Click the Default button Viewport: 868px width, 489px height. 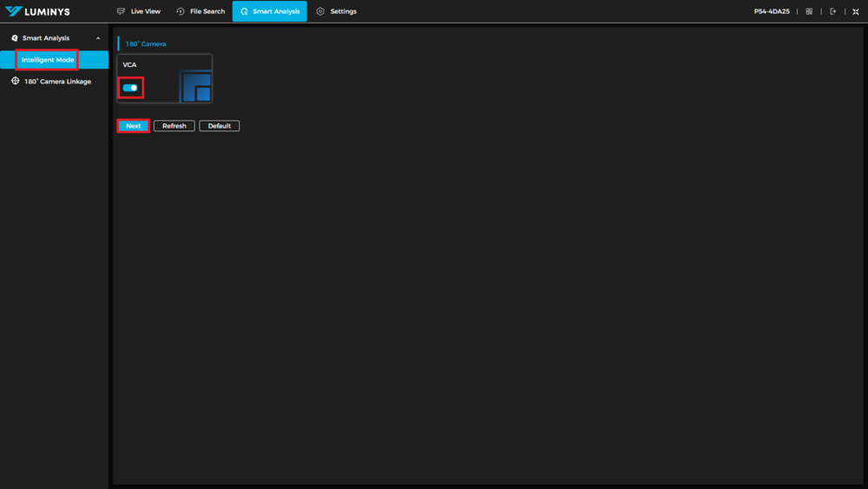(x=220, y=126)
